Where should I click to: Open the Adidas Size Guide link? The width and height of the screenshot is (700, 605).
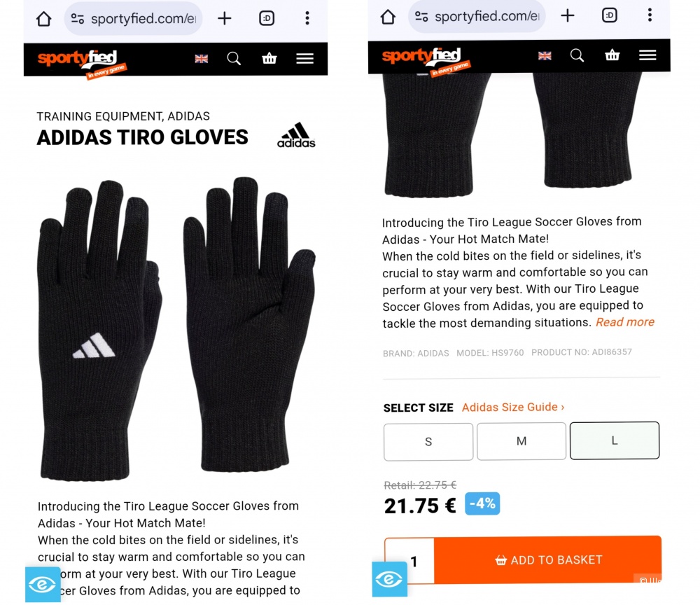click(513, 408)
